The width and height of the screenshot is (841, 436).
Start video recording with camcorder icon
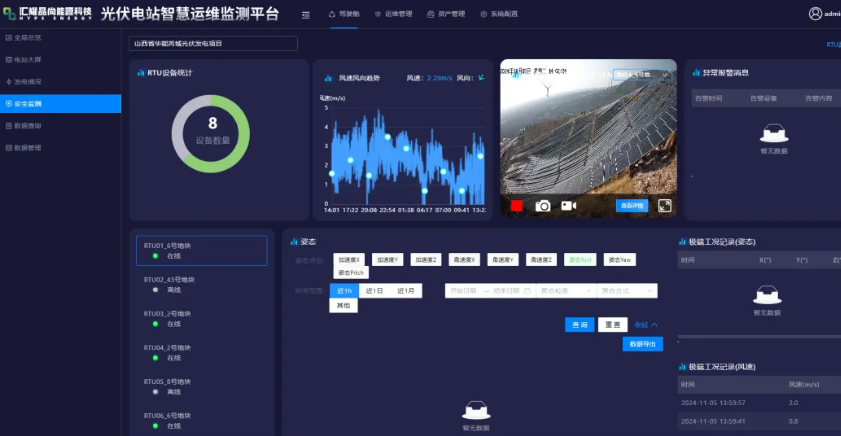coord(569,206)
